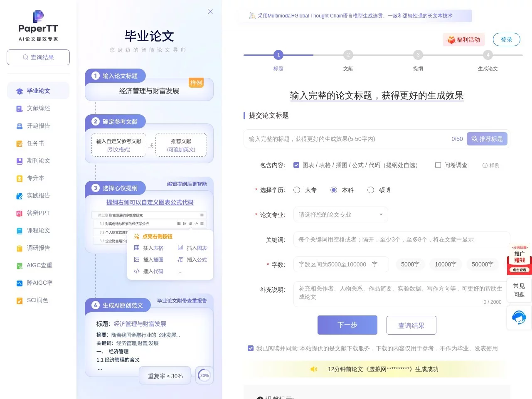Click the sound speaker notification icon
The height and width of the screenshot is (399, 532).
pyautogui.click(x=314, y=369)
